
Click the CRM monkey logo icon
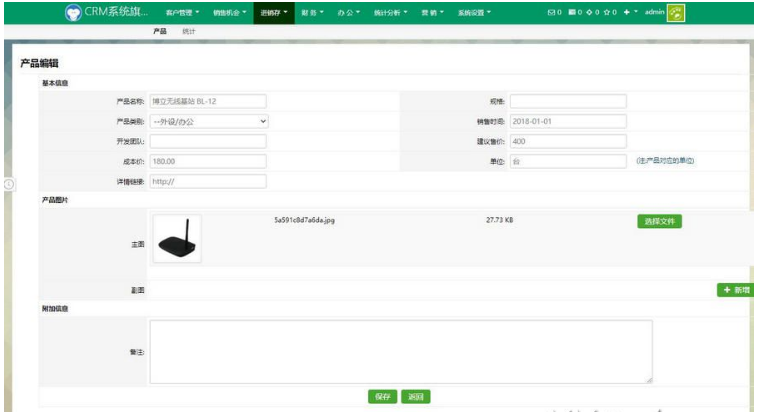(73, 13)
